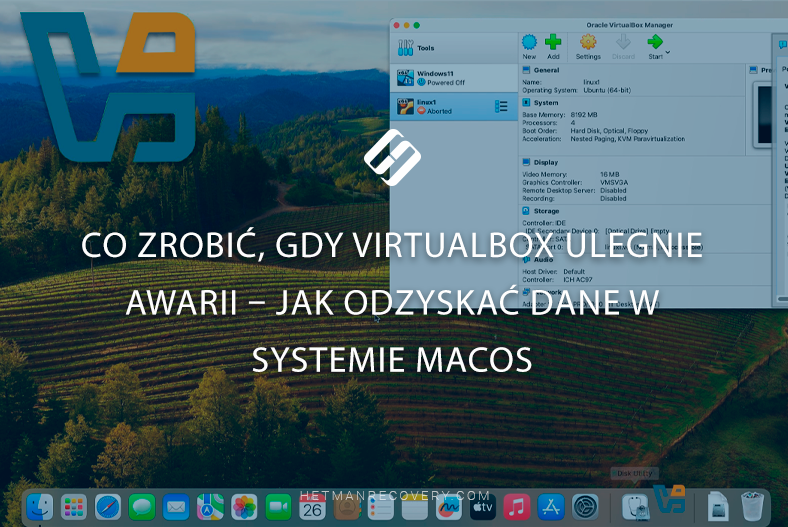This screenshot has height=527, width=788.
Task: Select Tools in VirtualBox sidebar
Action: tap(454, 48)
